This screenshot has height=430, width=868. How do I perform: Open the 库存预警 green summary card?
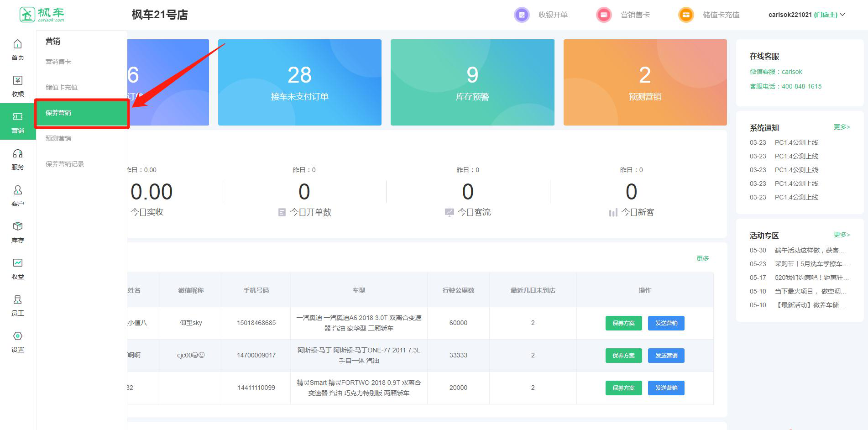(472, 82)
